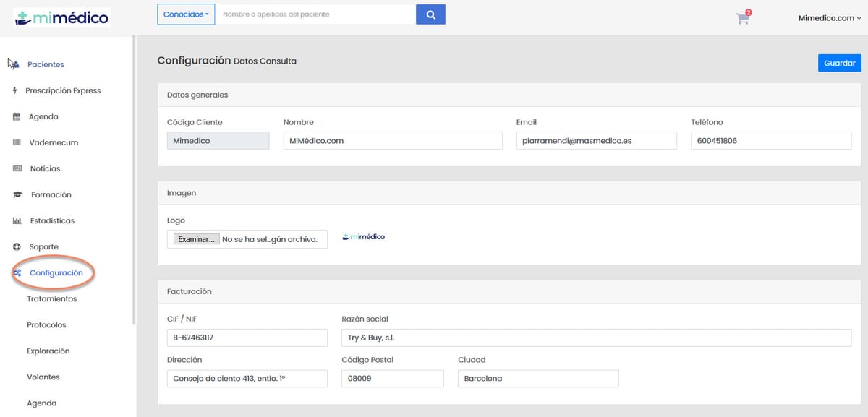This screenshot has width=868, height=417.
Task: Click the lightning bolt Prescripción Express icon
Action: coord(15,90)
